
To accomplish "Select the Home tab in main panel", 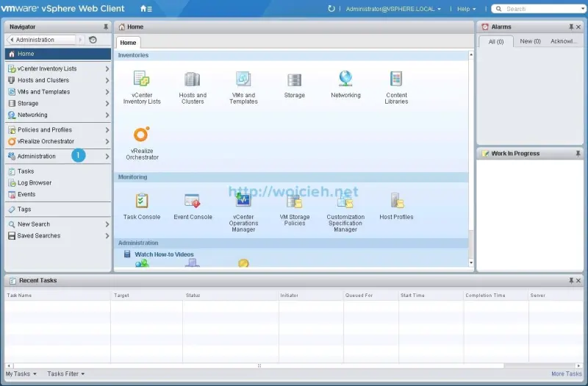I will tap(128, 43).
